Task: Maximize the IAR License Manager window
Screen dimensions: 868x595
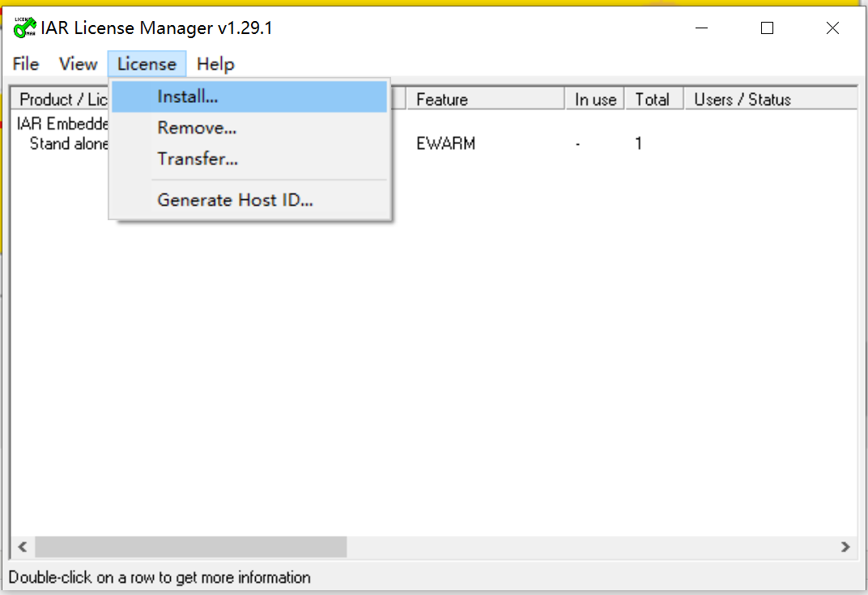Action: [768, 28]
